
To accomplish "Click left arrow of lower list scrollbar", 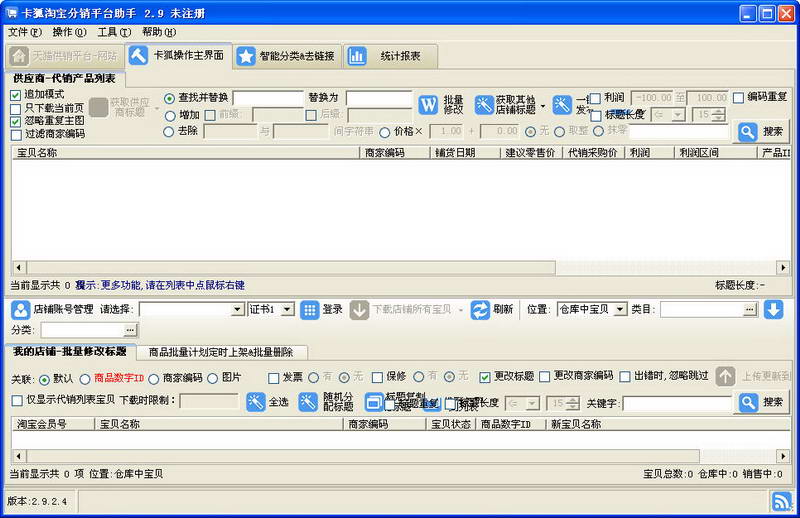I will click(19, 456).
